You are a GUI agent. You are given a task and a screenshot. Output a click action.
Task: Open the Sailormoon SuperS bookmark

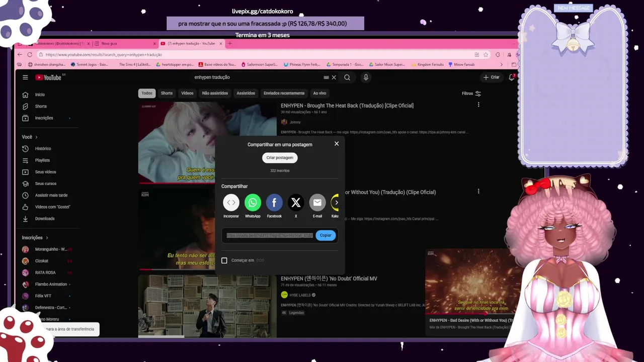[260, 64]
